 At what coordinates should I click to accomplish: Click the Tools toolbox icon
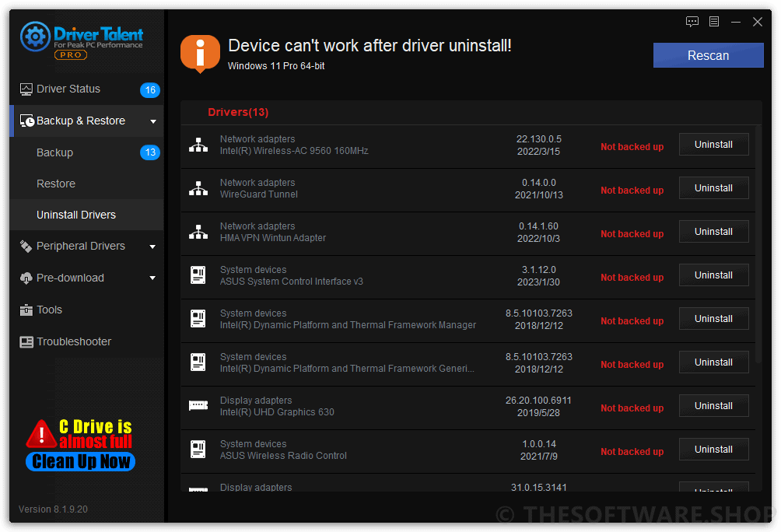coord(26,310)
